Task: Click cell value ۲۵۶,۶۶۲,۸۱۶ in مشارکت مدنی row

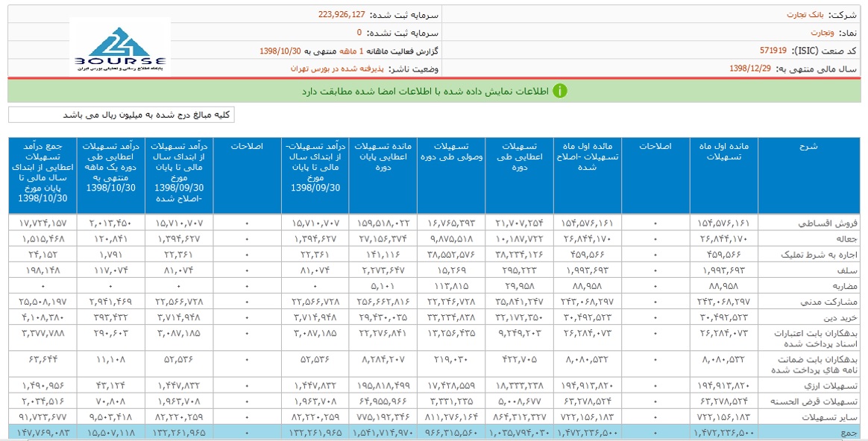Action: point(383,302)
